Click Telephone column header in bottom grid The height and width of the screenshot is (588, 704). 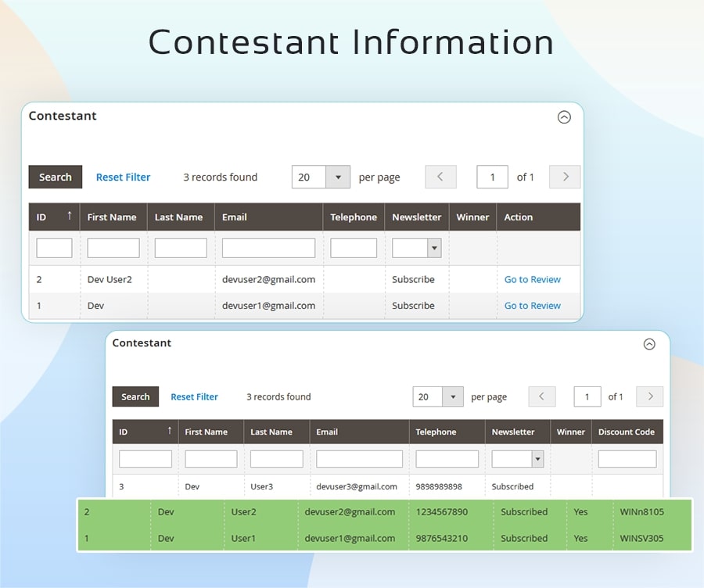pos(436,432)
